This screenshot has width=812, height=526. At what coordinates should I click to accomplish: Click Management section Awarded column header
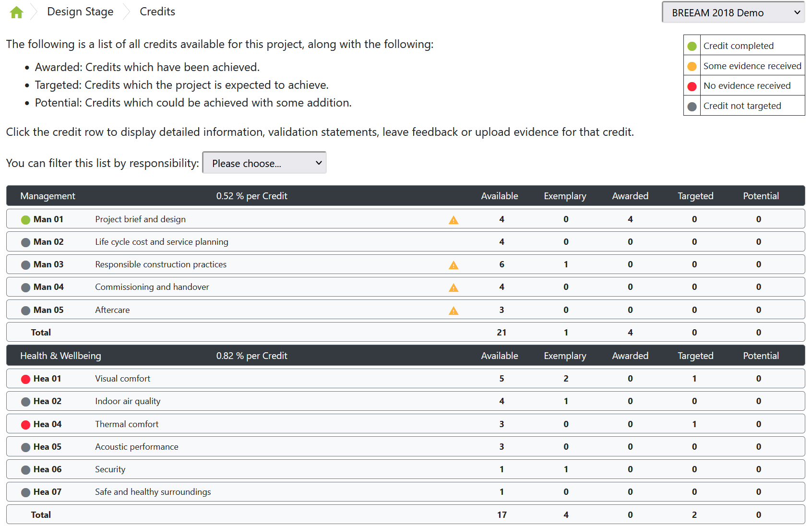tap(630, 196)
